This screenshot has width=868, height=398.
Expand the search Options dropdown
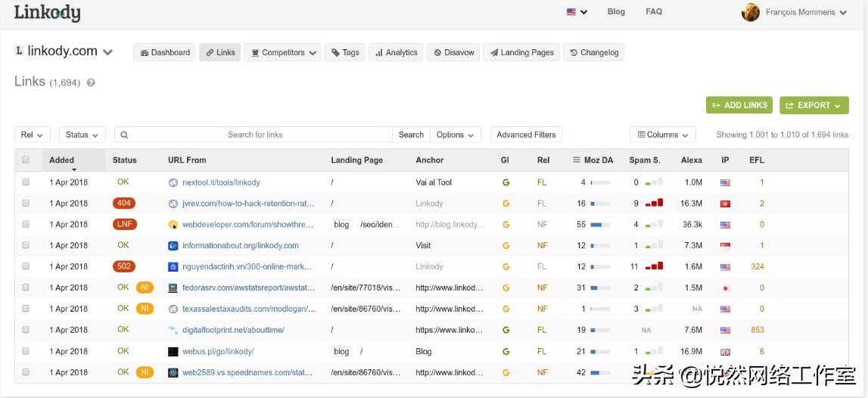(x=455, y=135)
